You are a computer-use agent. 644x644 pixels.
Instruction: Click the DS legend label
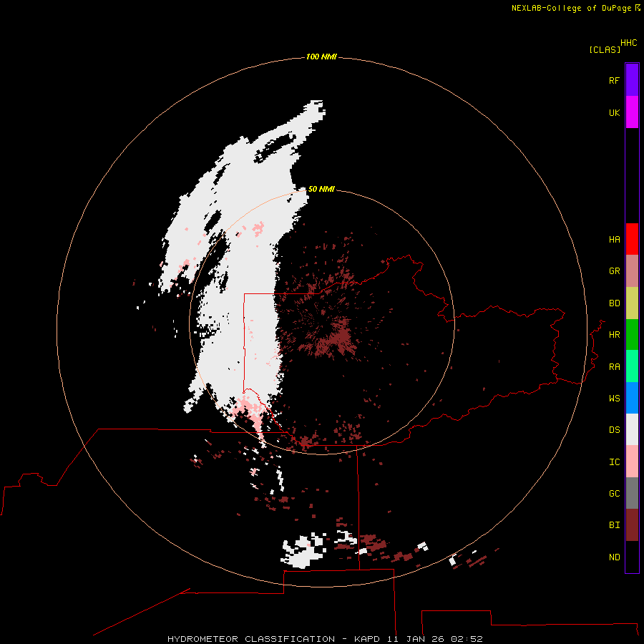pos(614,429)
